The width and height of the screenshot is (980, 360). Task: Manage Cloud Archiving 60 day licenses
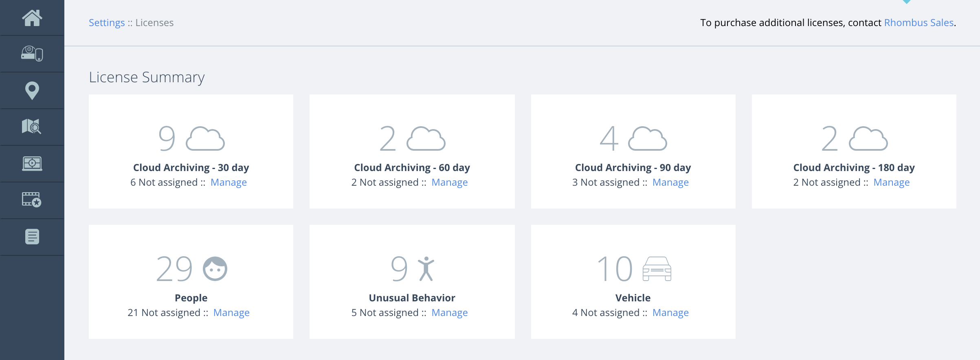click(450, 182)
